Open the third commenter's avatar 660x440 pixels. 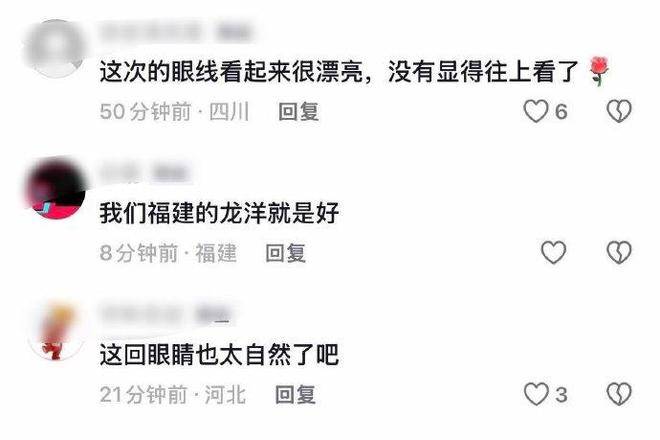(x=55, y=331)
